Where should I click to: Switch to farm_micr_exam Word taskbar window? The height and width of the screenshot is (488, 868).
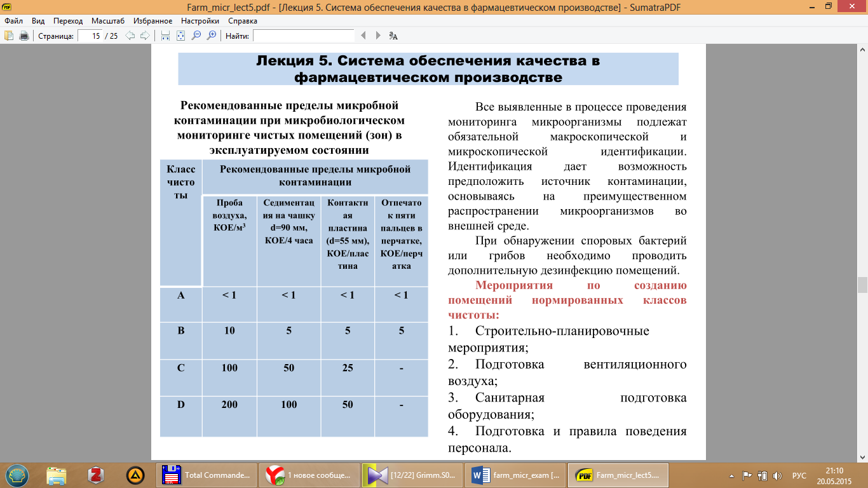(517, 475)
